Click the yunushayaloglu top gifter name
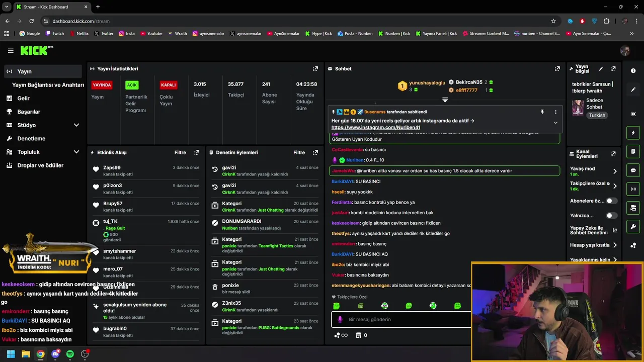Image resolution: width=644 pixels, height=362 pixels. coord(427,82)
